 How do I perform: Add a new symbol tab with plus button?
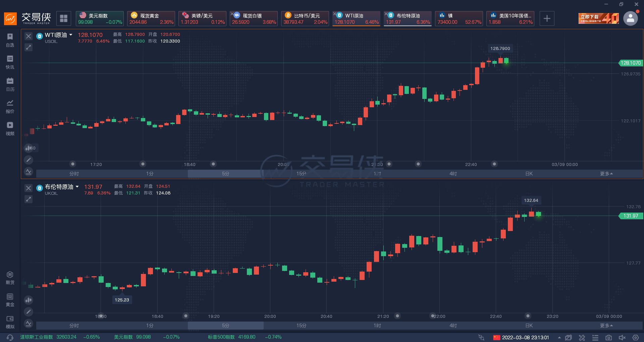(x=547, y=18)
